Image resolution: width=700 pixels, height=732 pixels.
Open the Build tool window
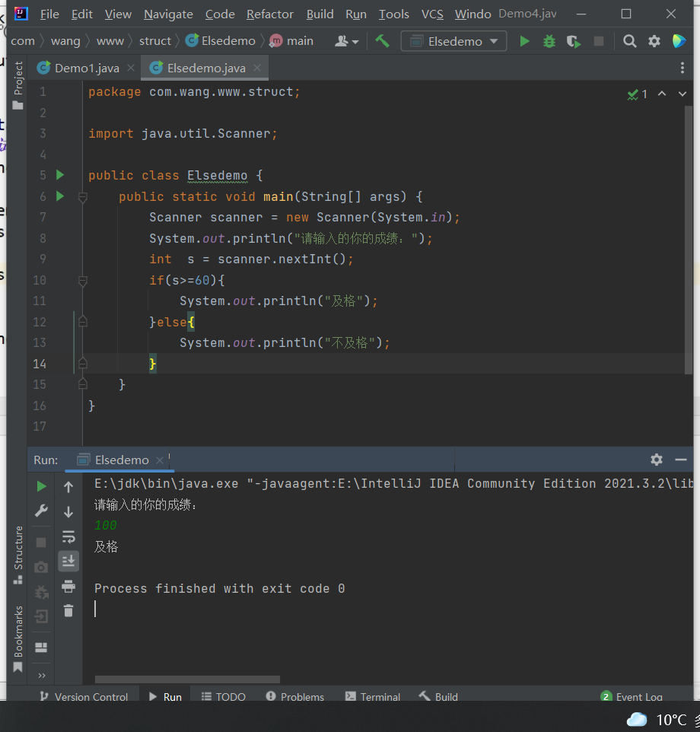pyautogui.click(x=438, y=696)
